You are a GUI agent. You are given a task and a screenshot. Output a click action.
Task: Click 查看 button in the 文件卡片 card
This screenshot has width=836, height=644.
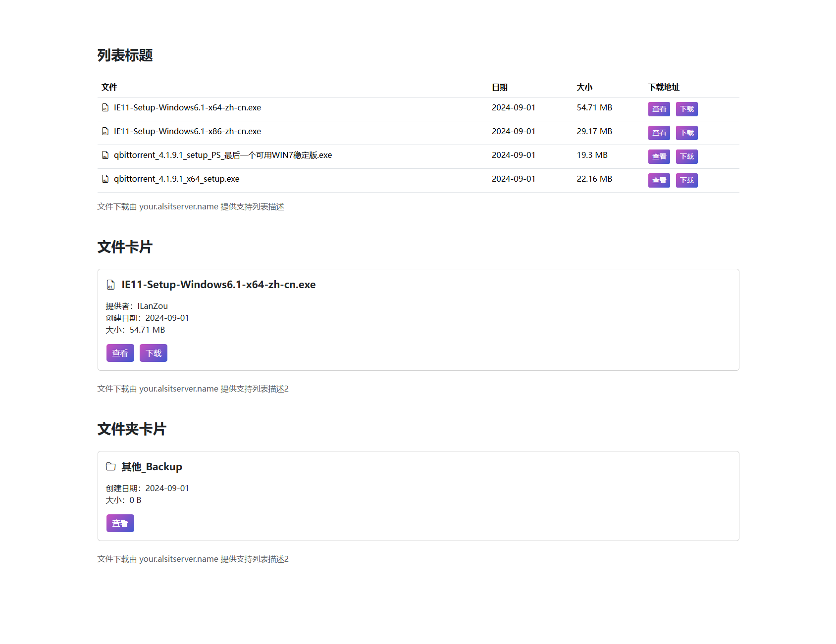click(x=120, y=353)
